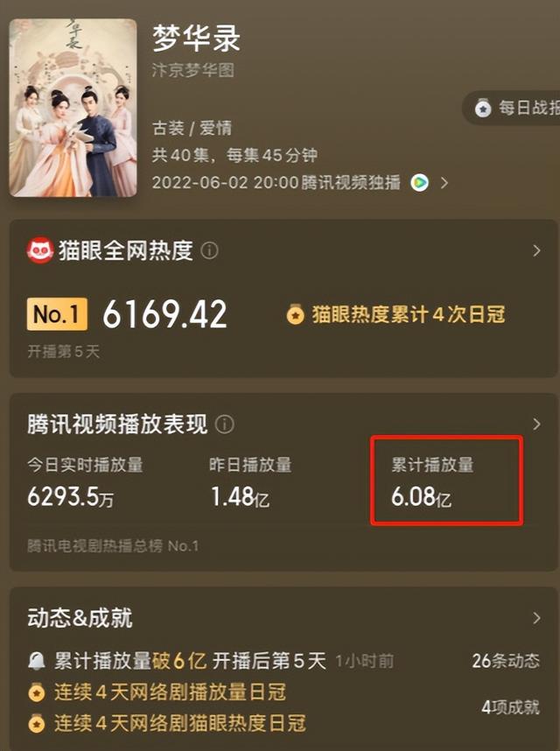560x751 pixels.
Task: Tap the bell icon beside 累计播放量破6亿
Action: 37,662
